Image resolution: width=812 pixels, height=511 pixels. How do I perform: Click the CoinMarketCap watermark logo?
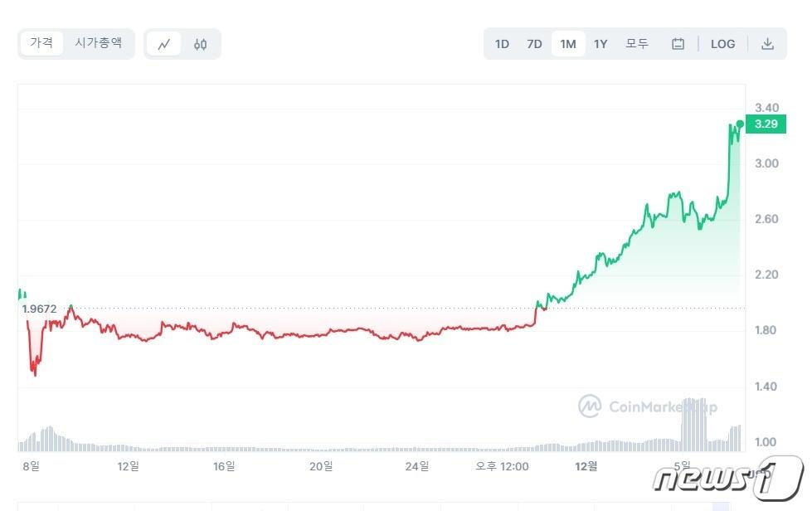click(x=648, y=406)
